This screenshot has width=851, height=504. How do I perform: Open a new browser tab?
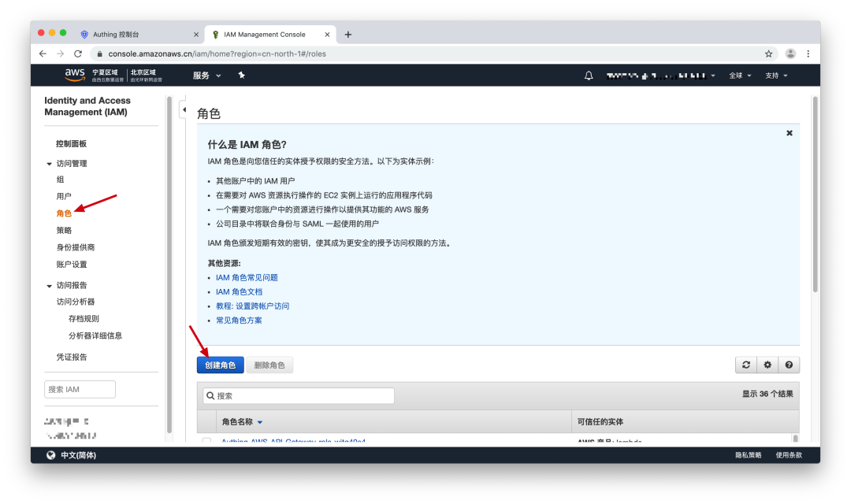(x=348, y=35)
